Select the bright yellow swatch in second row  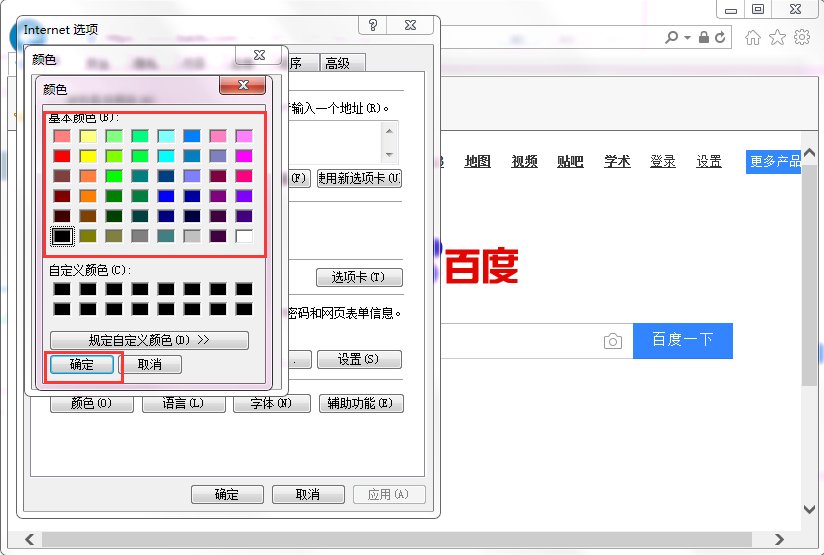88,156
